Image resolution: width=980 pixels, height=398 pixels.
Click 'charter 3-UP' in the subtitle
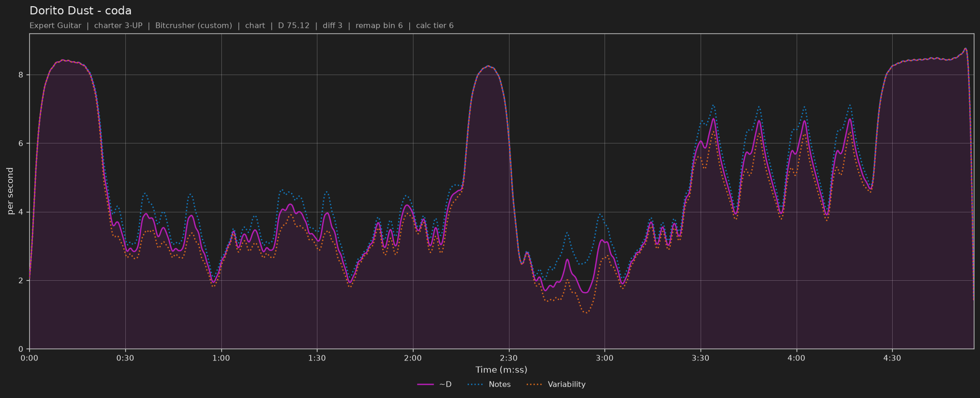click(x=118, y=26)
